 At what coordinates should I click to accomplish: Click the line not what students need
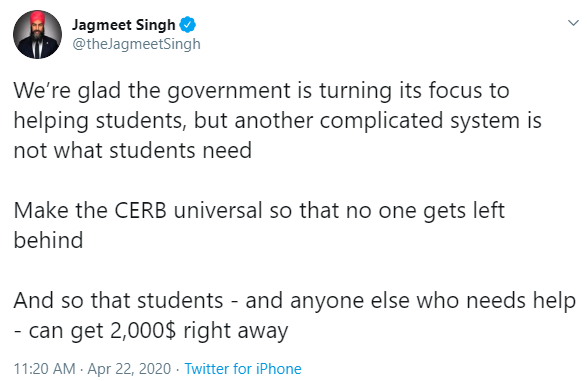[x=133, y=150]
